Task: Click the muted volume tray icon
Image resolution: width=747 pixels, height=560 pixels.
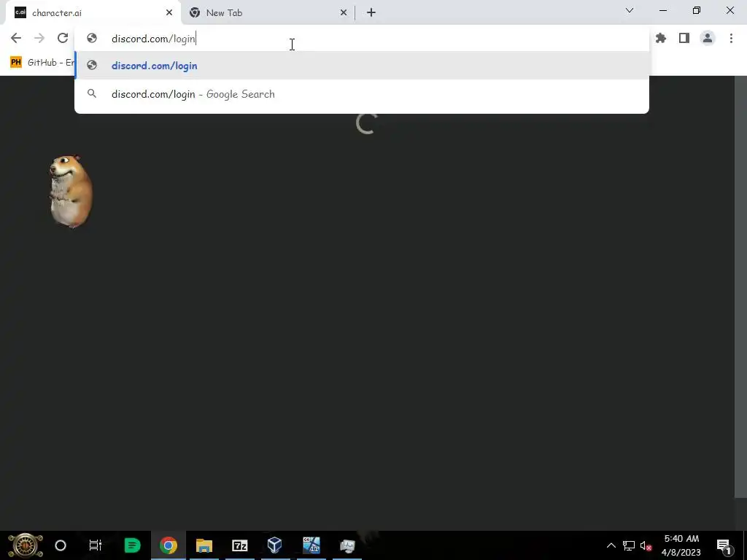Action: [646, 545]
